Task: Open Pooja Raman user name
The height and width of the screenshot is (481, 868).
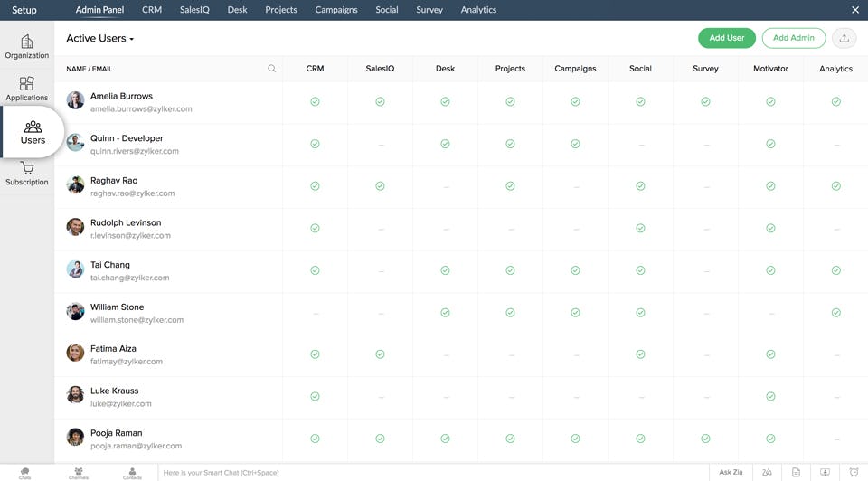Action: [117, 433]
